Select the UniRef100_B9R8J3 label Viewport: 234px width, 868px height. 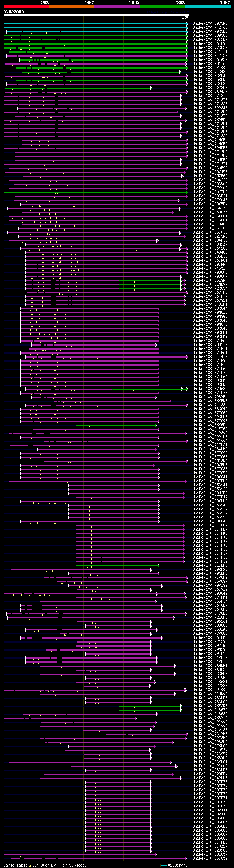coord(210,108)
